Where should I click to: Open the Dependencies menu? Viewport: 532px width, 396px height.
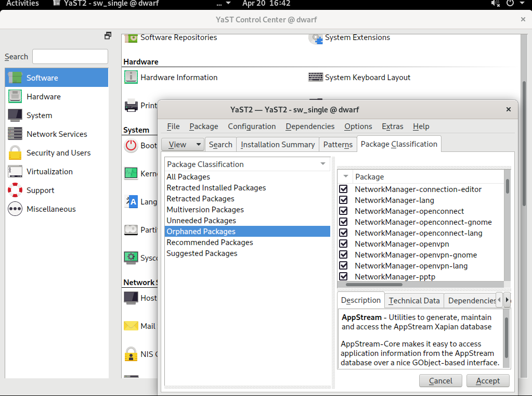pyautogui.click(x=310, y=126)
